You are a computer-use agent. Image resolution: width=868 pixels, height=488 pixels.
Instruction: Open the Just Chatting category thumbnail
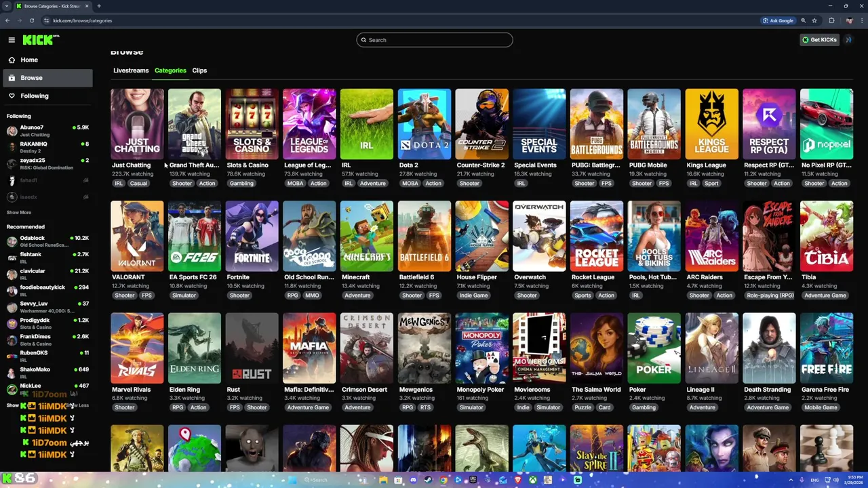click(x=137, y=124)
